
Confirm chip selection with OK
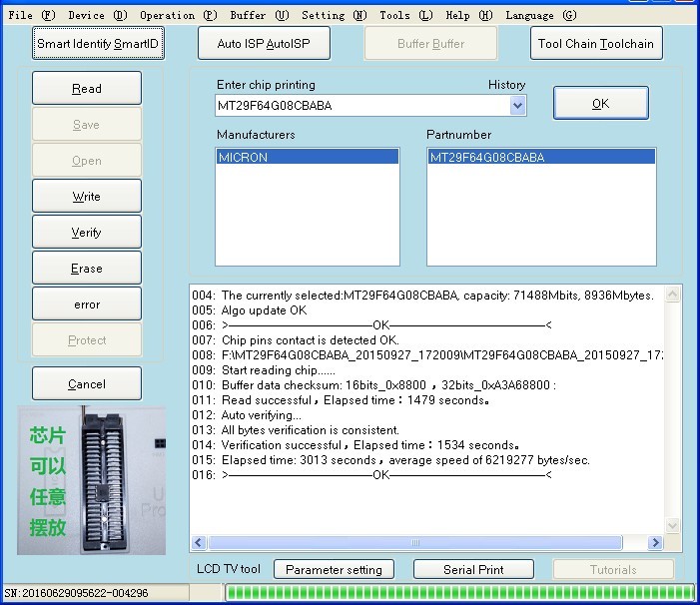pos(600,103)
